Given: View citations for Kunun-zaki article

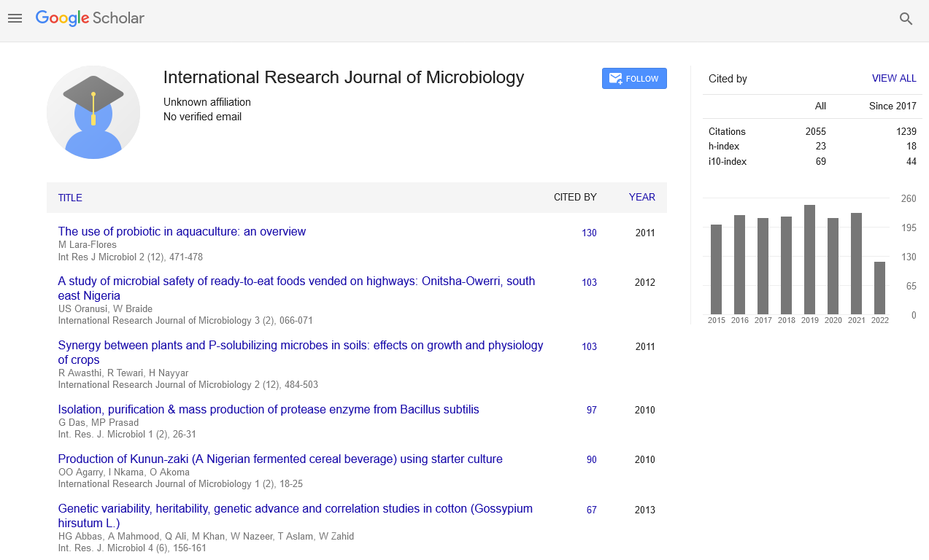Looking at the screenshot, I should tap(591, 459).
